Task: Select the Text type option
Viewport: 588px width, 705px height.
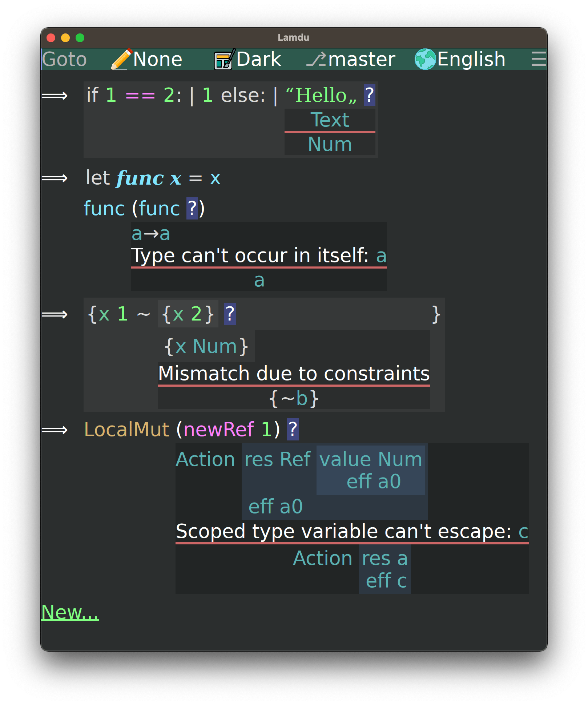Action: [329, 119]
